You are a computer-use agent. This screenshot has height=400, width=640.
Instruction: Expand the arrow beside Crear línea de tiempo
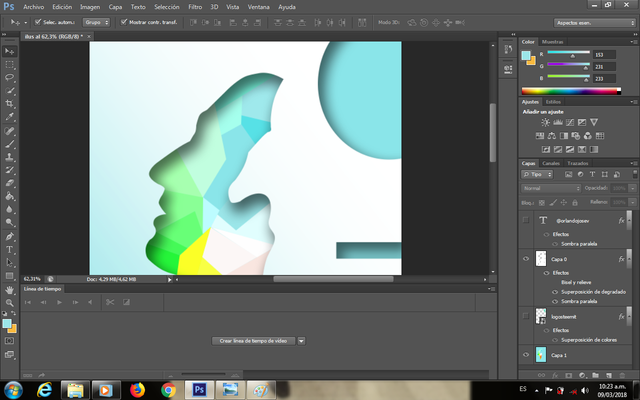[x=301, y=341]
